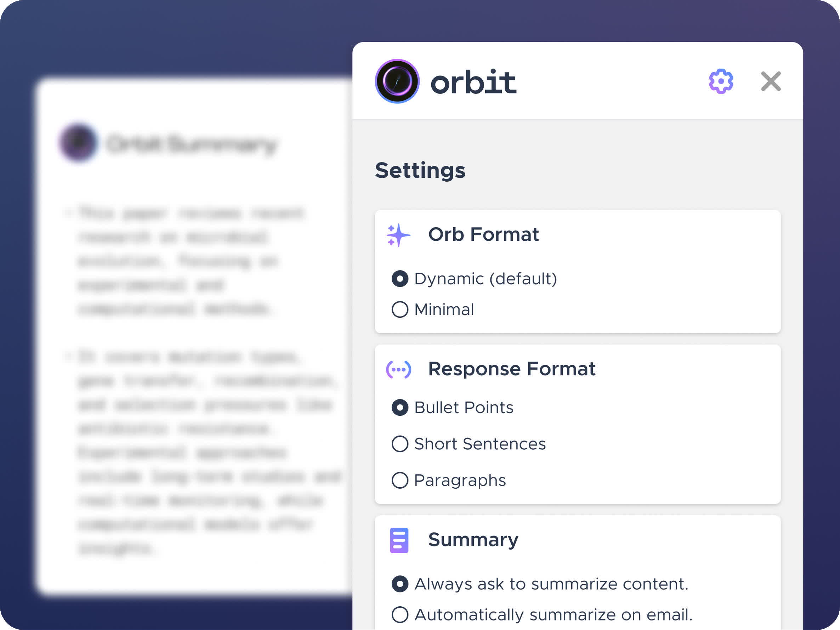This screenshot has height=630, width=840.
Task: Click the Orb Format section heading
Action: tap(483, 234)
